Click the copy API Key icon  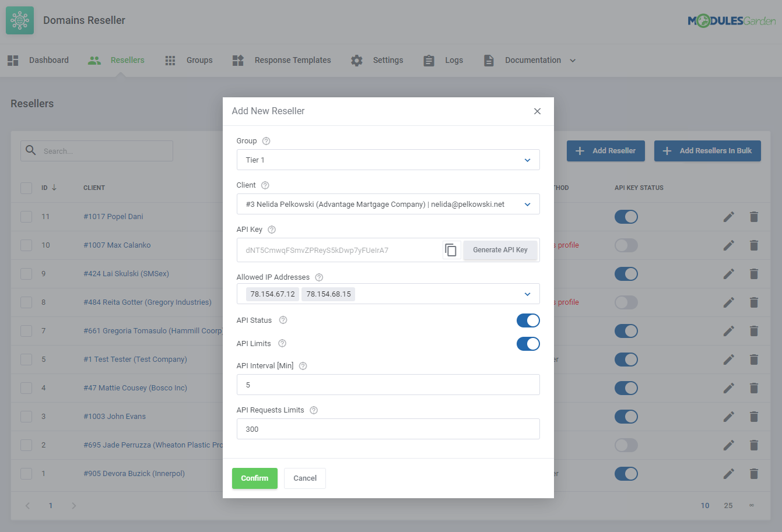click(451, 249)
